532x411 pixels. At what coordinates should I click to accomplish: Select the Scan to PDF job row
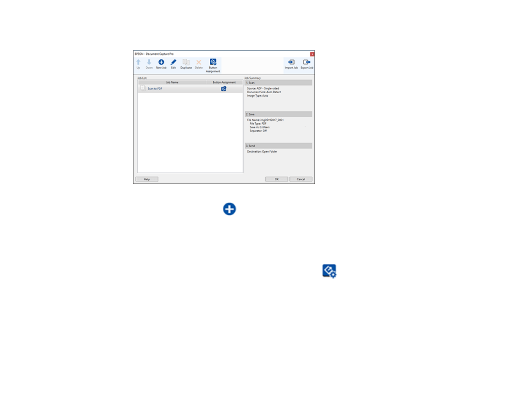coord(190,88)
